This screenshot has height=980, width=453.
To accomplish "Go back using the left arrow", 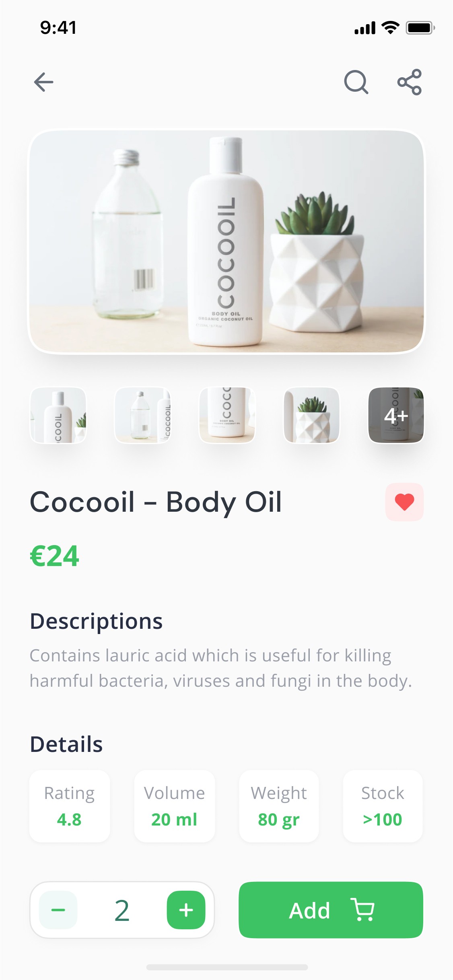I will point(44,82).
